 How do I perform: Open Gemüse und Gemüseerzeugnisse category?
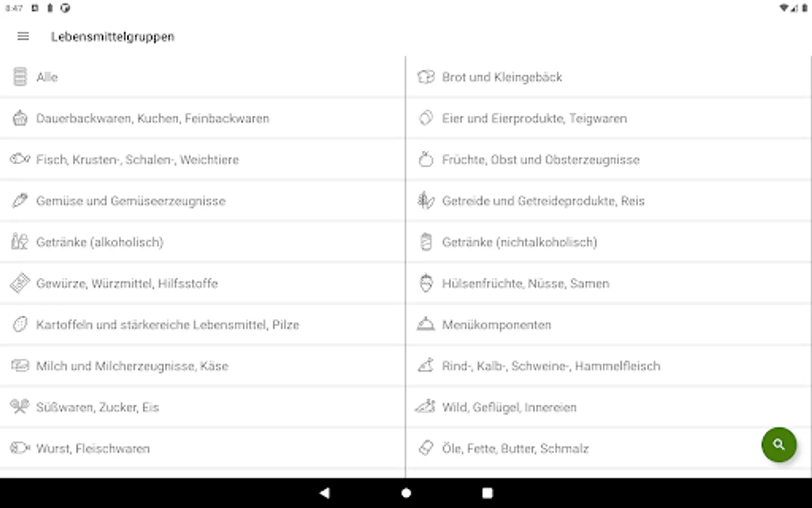(x=131, y=201)
